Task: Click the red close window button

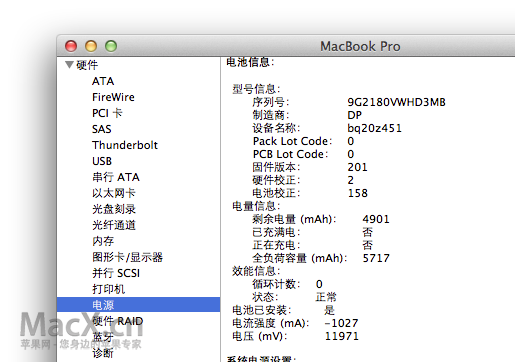Action: click(x=71, y=46)
